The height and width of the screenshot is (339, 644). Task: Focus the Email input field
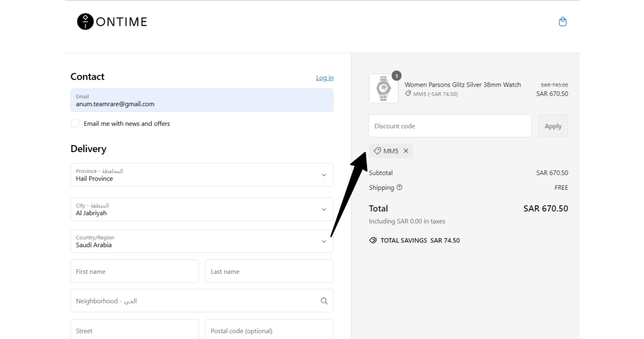(202, 100)
